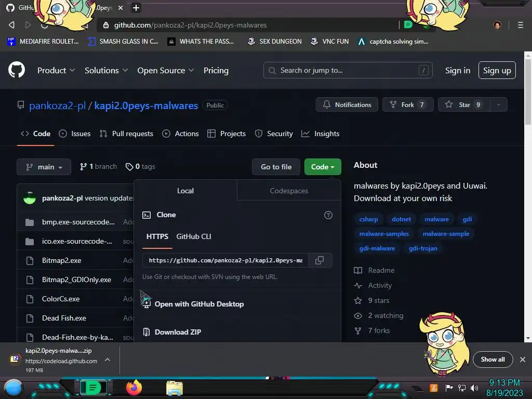Open the main branch selector dropdown
Image resolution: width=532 pixels, height=399 pixels.
pyautogui.click(x=44, y=167)
